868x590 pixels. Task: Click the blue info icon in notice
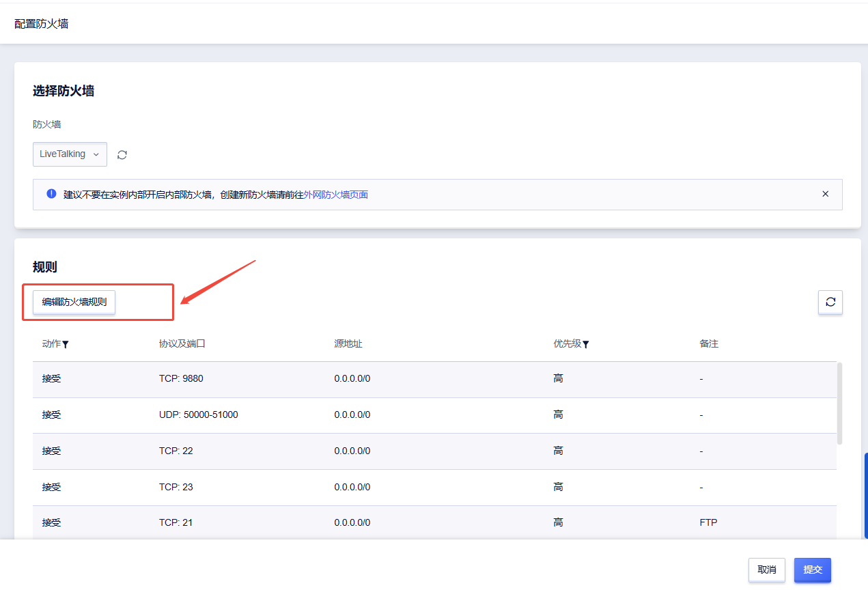point(51,194)
